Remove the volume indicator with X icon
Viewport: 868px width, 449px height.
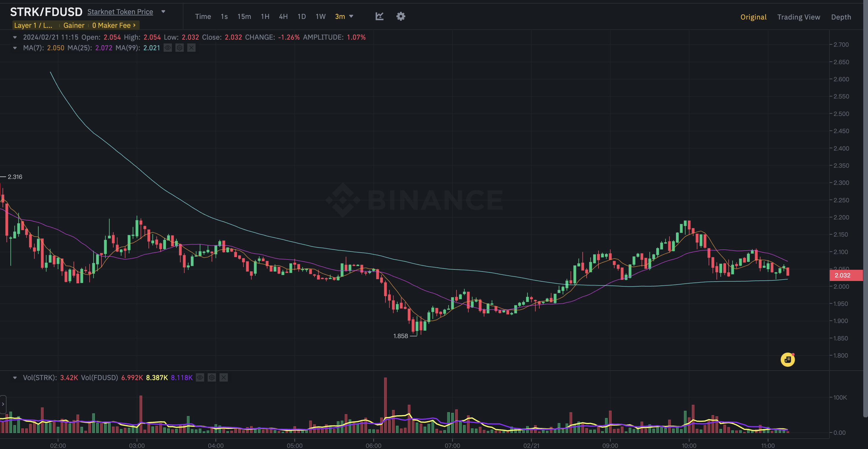(x=224, y=378)
